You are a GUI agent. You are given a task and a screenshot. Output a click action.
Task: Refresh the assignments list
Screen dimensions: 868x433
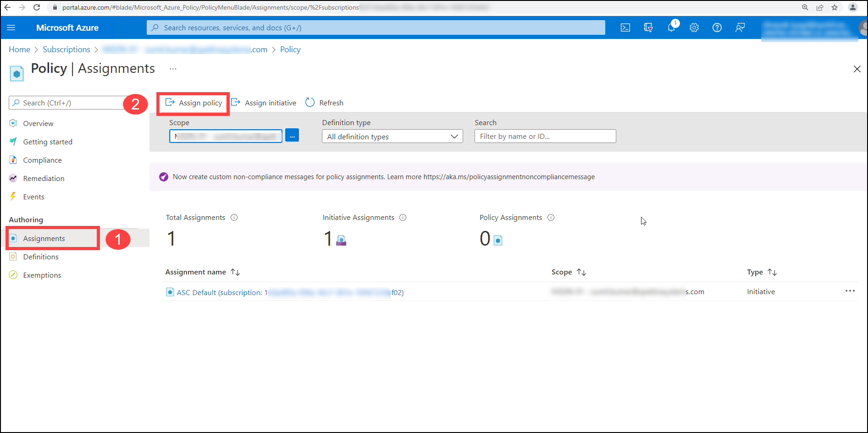(x=324, y=103)
